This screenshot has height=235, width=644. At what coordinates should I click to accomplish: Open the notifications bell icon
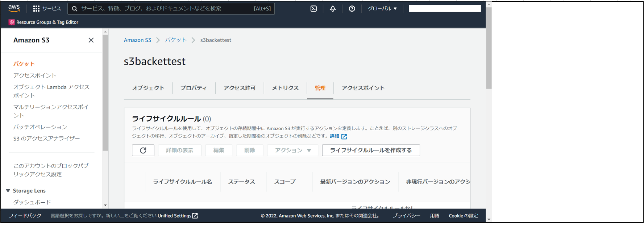[x=332, y=9]
